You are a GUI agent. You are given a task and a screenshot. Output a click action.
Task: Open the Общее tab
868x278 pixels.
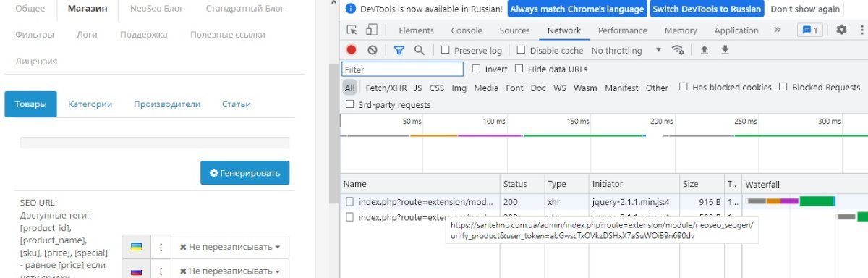pos(30,9)
